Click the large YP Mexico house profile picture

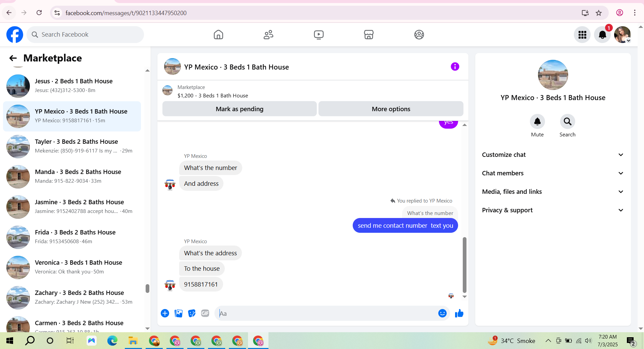[x=553, y=75]
